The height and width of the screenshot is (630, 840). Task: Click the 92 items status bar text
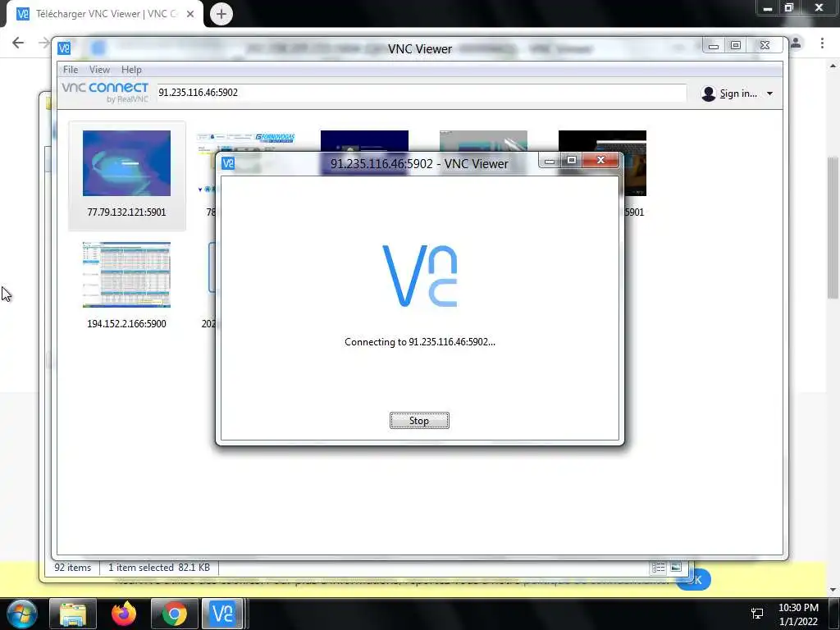(73, 568)
